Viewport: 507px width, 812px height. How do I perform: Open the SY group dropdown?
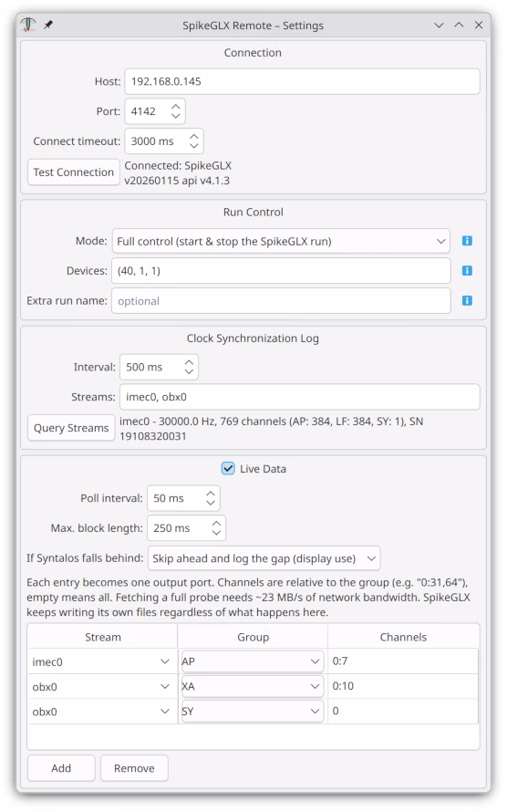coord(253,711)
